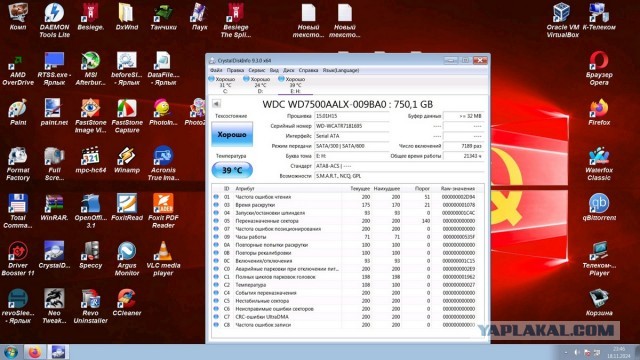
Task: Launch Firefox from the desktop
Action: [x=599, y=111]
